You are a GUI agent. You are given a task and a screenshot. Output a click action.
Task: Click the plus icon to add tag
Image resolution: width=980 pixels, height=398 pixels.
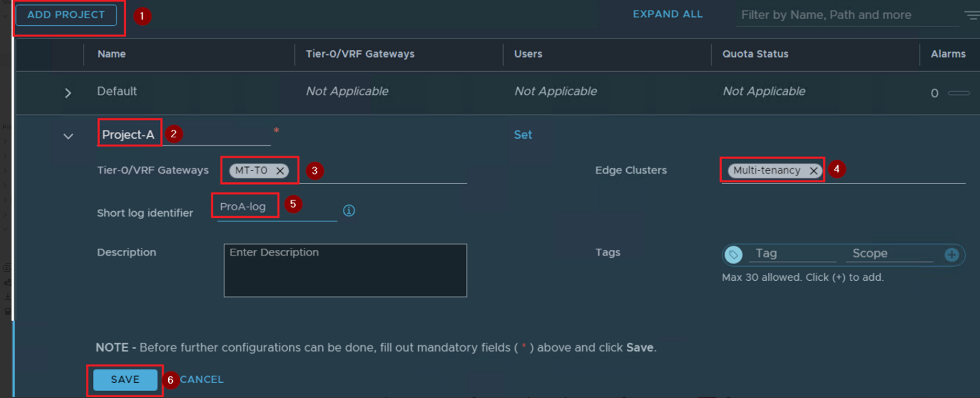tap(952, 255)
